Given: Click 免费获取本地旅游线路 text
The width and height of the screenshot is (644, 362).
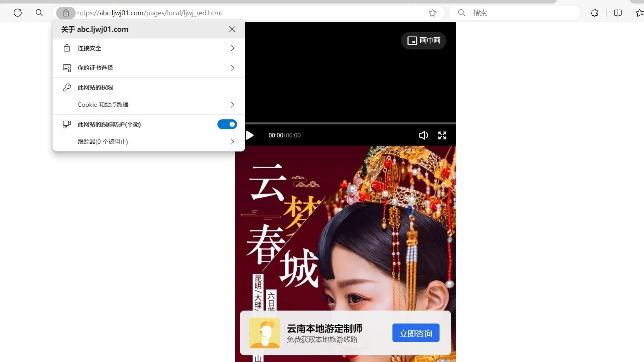Looking at the screenshot, I should [x=322, y=340].
